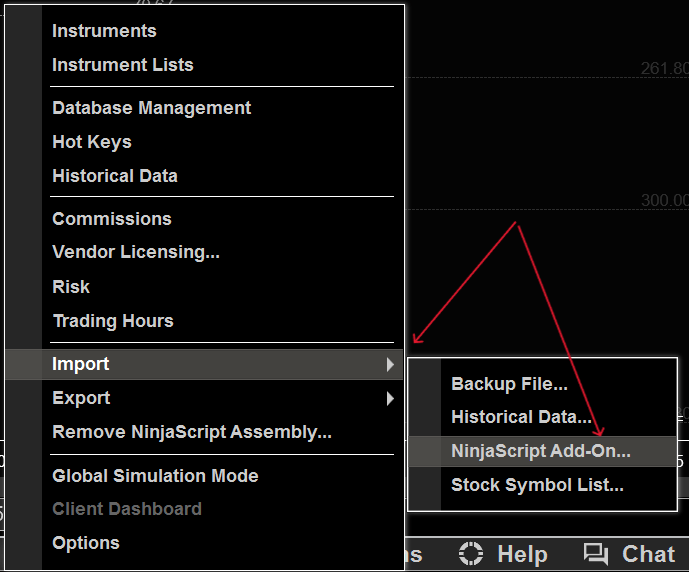This screenshot has height=572, width=689.
Task: Select Instrument Lists from the menu
Action: click(x=122, y=65)
